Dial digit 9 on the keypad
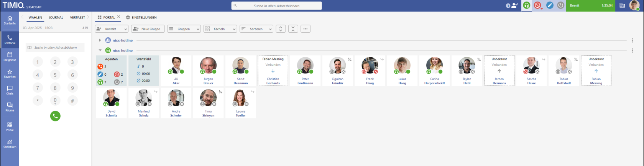The width and height of the screenshot is (644, 166). click(x=72, y=88)
